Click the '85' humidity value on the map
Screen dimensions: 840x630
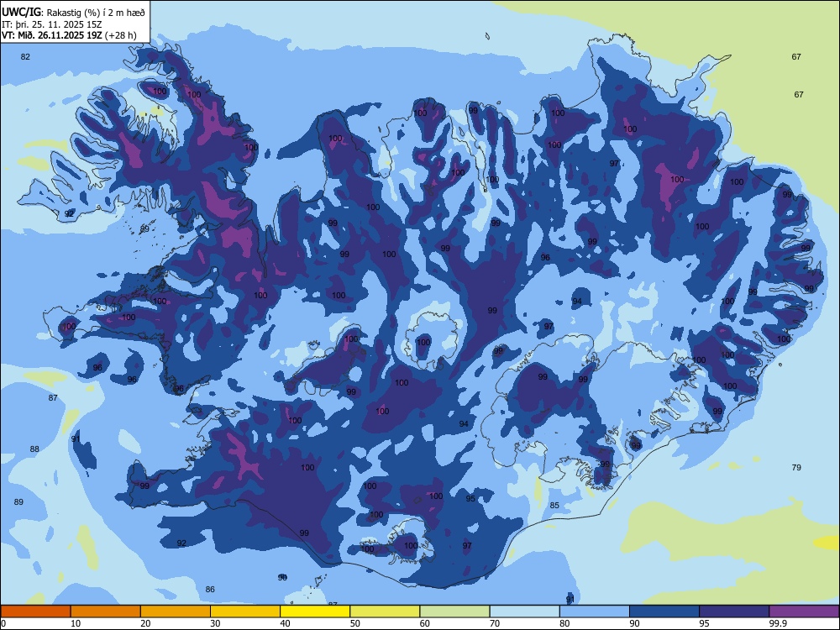554,505
